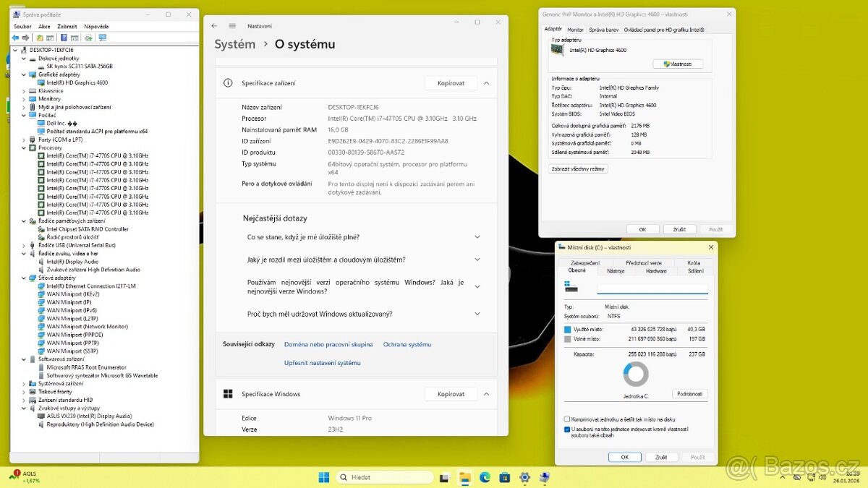Click the back arrow in the Nastavení window
Screen dimensions: 868x488
pyautogui.click(x=213, y=24)
